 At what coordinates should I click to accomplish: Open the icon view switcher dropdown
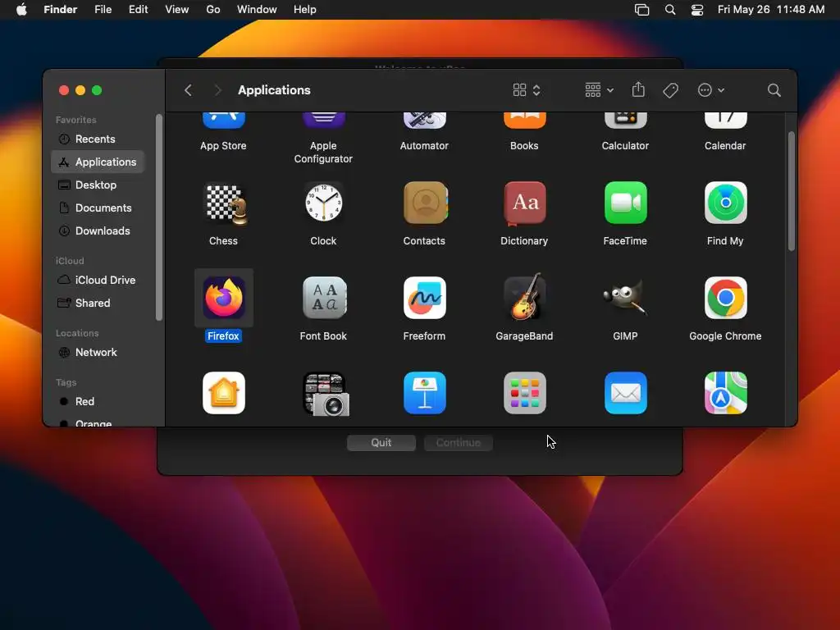pyautogui.click(x=527, y=90)
